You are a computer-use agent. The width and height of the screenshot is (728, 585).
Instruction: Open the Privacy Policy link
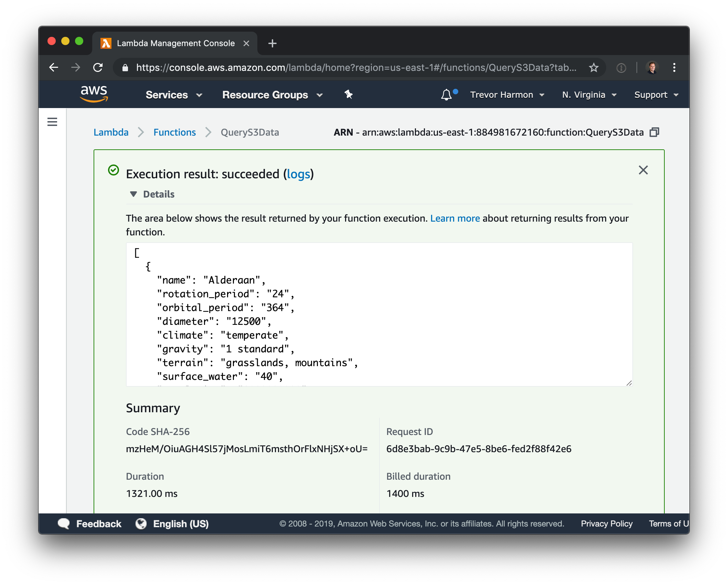pyautogui.click(x=607, y=523)
